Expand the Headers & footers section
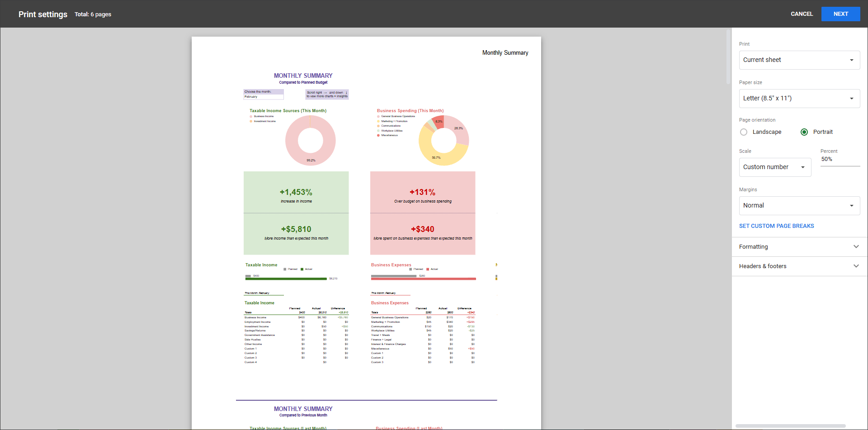Screen dimensions: 868x430 coord(799,266)
